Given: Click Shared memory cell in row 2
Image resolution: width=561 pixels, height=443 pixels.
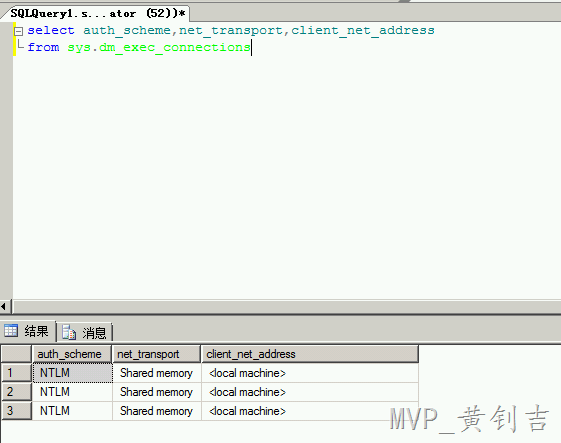Looking at the screenshot, I should (x=156, y=392).
